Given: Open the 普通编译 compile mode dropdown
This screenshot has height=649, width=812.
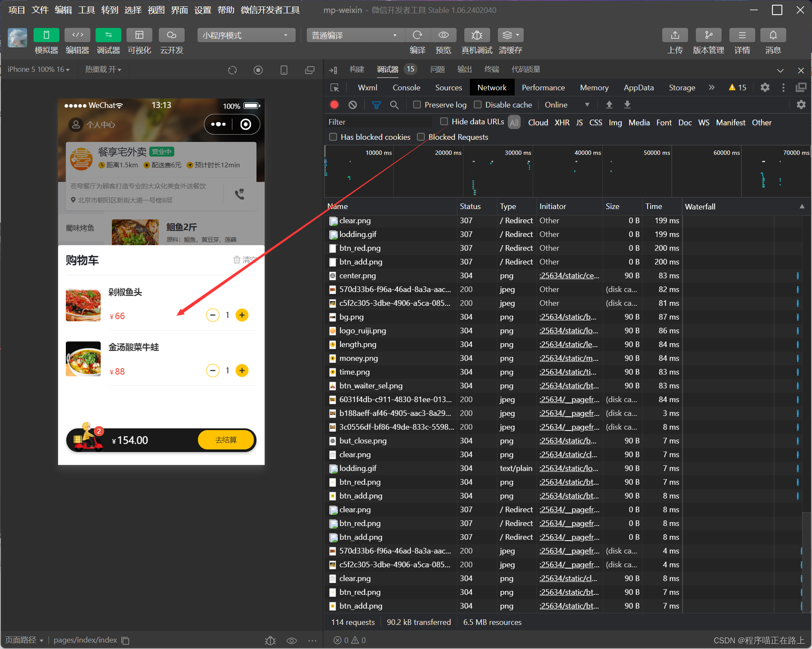Looking at the screenshot, I should point(355,35).
